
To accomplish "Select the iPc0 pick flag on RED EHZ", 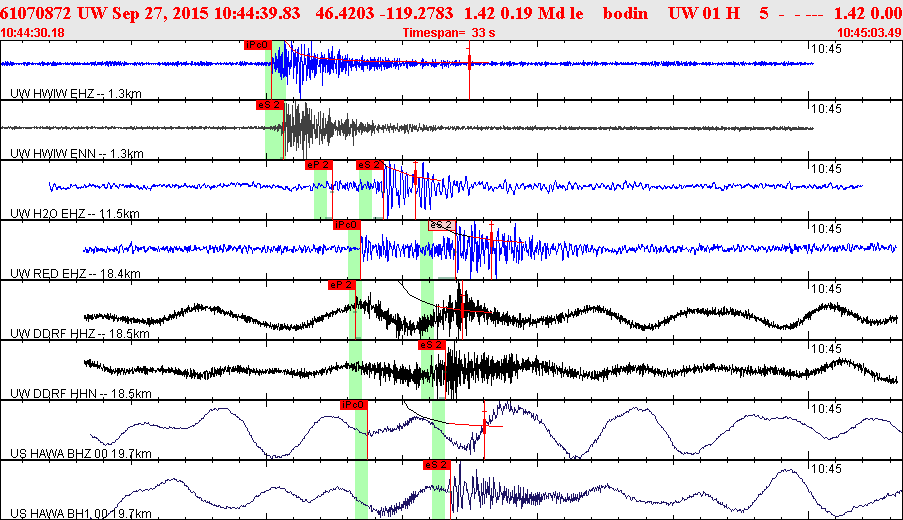I will (347, 225).
